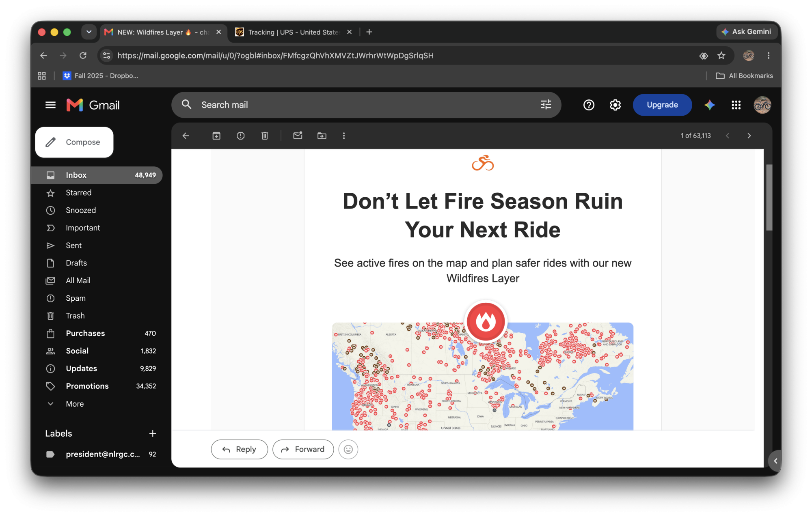Image resolution: width=812 pixels, height=517 pixels.
Task: Toggle the main menu hamburger
Action: 50,105
